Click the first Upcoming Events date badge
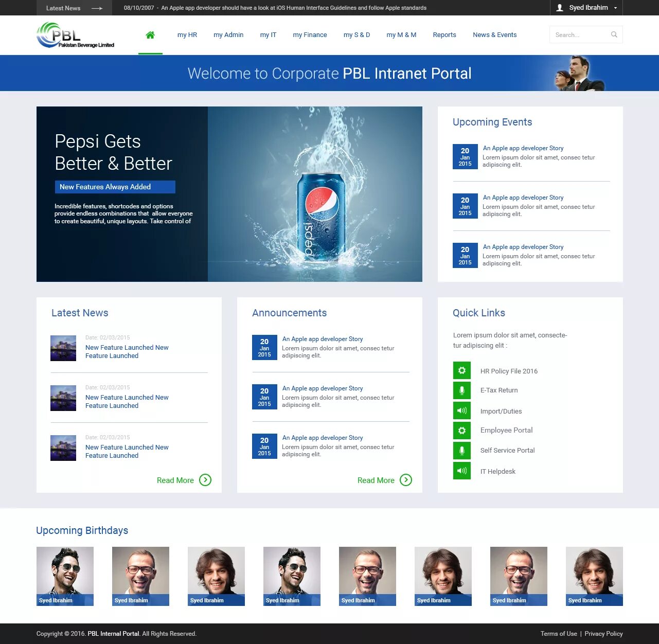Screen dimensions: 659x644 click(465, 156)
